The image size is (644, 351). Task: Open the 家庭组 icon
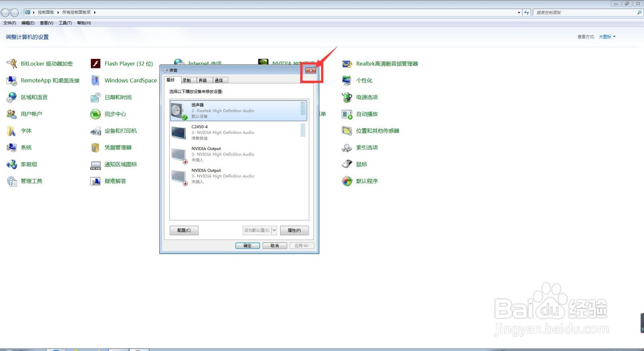pos(12,164)
